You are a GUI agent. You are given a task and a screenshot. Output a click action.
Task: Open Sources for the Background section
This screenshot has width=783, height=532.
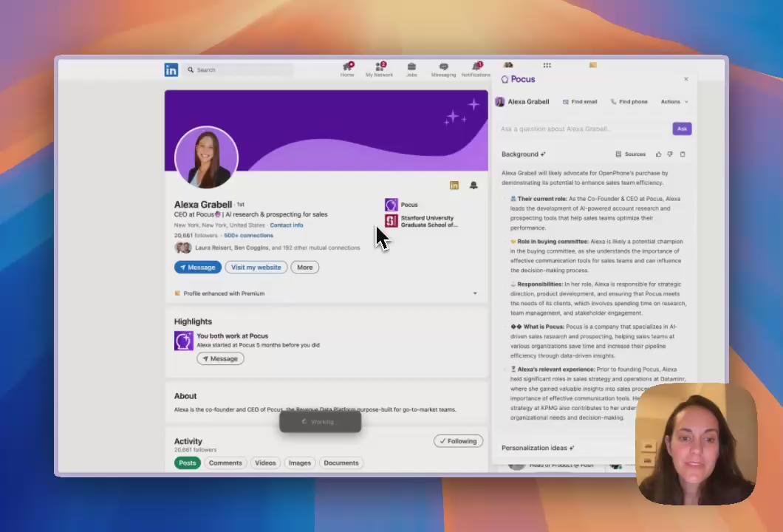click(x=630, y=154)
